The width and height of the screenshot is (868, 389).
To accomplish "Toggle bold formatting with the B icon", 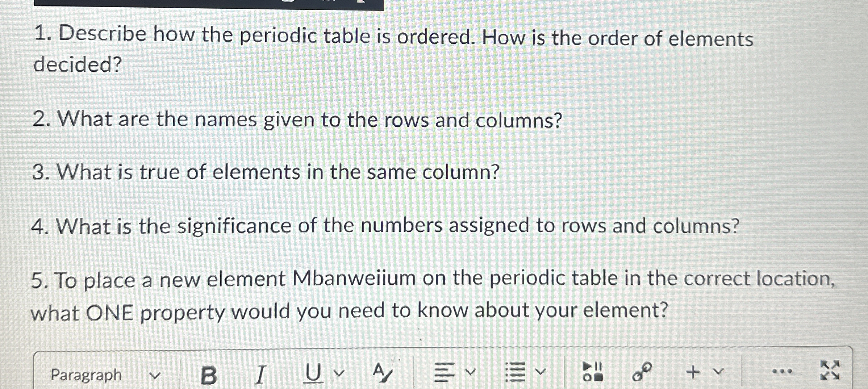I will (209, 375).
